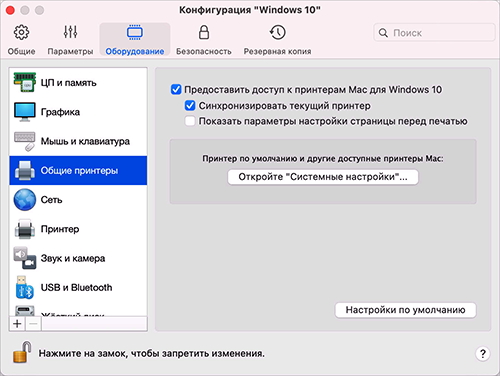Select Принтер in the sidebar list
Screen dimensions: 500x376
tap(78, 229)
